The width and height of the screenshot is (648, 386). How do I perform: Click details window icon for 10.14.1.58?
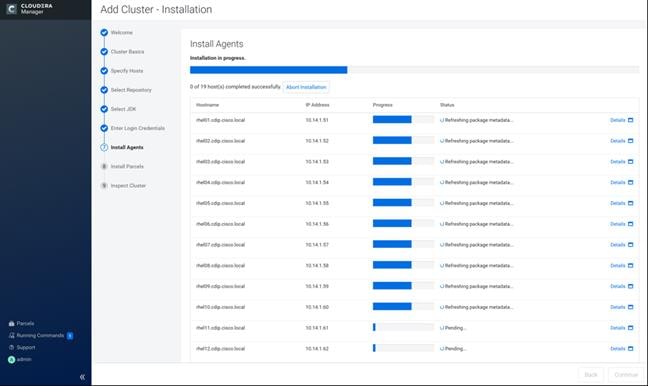point(630,265)
